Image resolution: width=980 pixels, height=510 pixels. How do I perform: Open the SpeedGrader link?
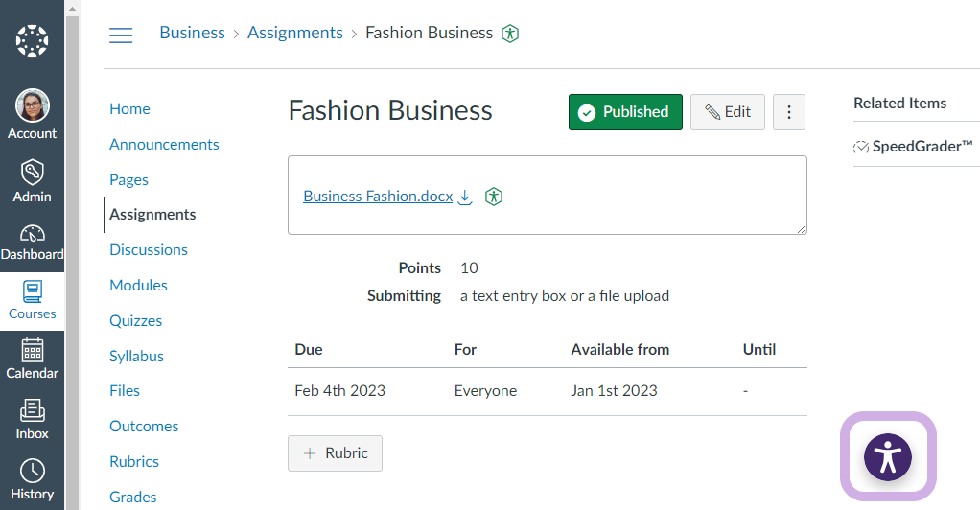click(922, 147)
